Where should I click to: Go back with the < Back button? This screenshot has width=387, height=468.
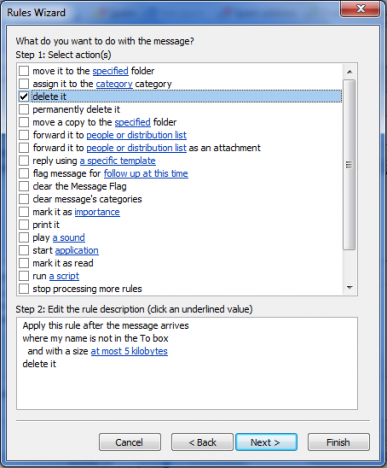coord(202,442)
